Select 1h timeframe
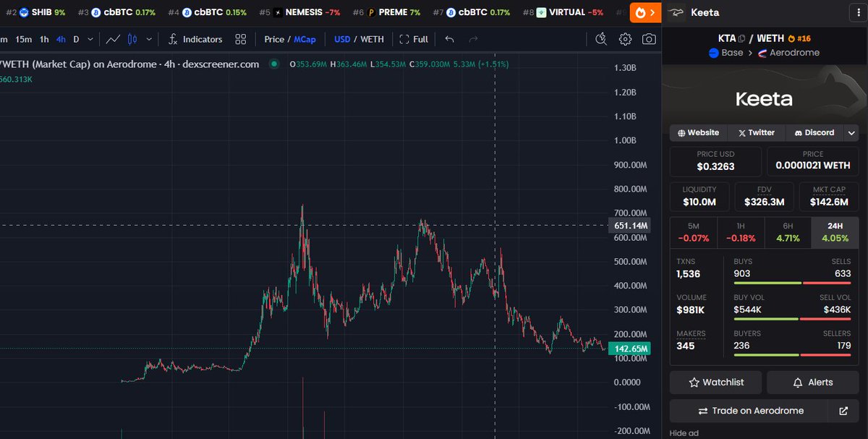Viewport: 868px width, 439px height. [x=44, y=39]
